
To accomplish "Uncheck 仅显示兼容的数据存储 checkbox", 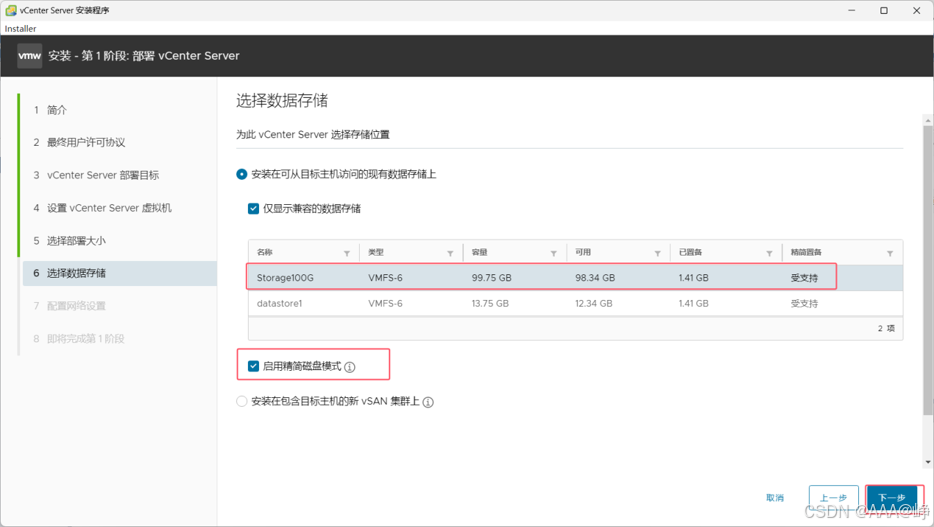I will 253,208.
